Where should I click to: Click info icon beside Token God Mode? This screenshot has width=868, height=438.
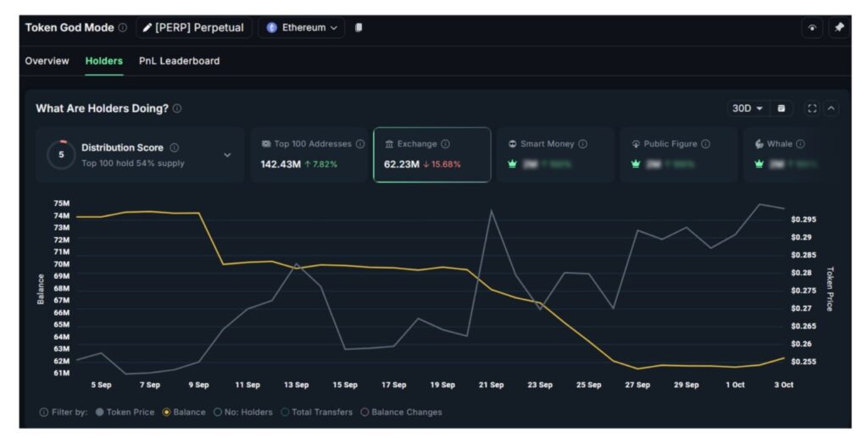coord(123,28)
